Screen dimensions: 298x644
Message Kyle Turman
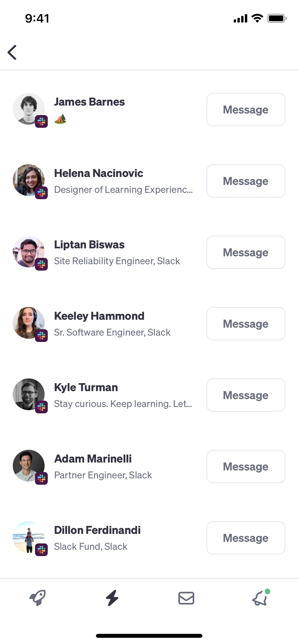[246, 395]
